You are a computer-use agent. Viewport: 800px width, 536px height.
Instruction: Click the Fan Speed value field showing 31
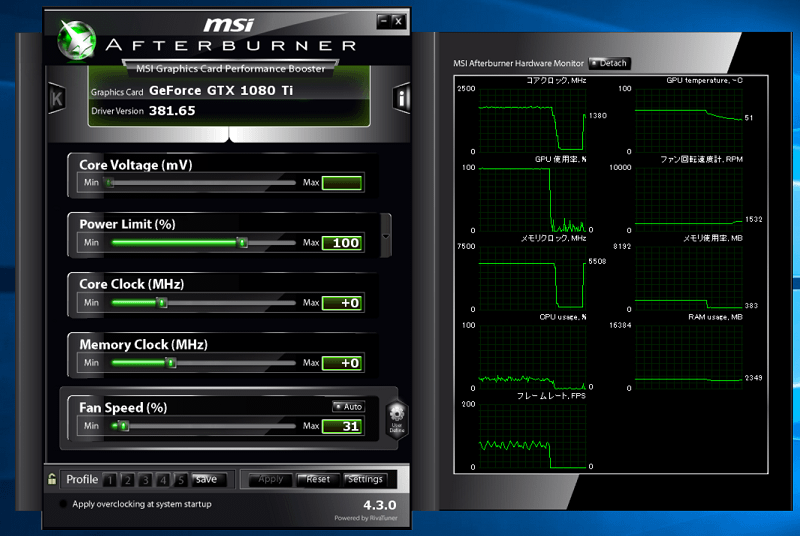click(x=342, y=426)
